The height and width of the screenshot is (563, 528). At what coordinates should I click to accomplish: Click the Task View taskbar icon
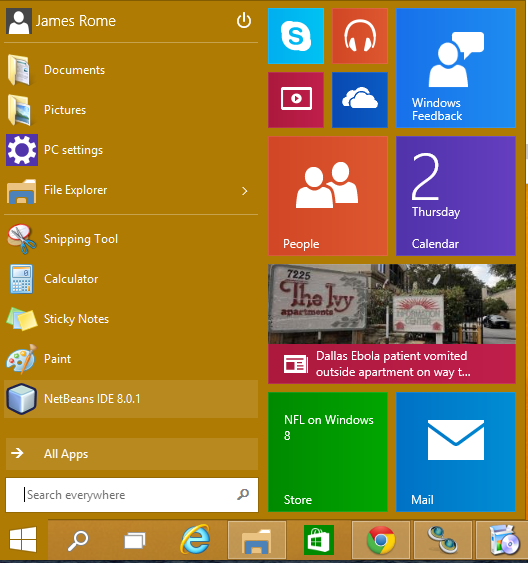(135, 540)
